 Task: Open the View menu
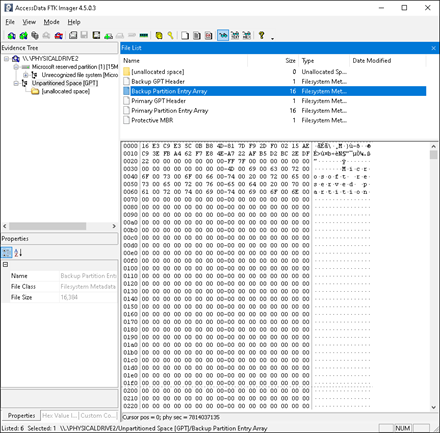tap(29, 22)
